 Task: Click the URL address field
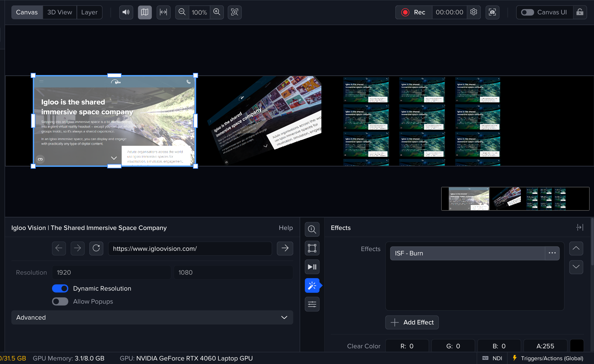[x=190, y=248]
